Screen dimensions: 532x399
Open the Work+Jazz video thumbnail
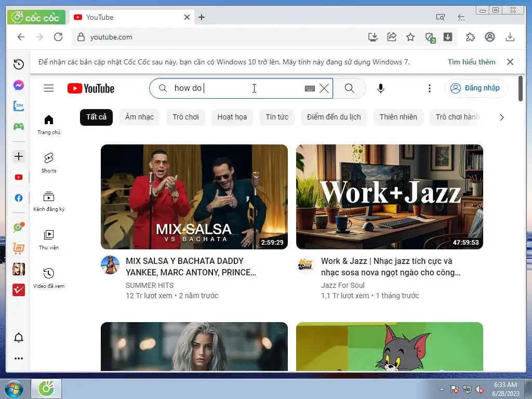pyautogui.click(x=390, y=197)
